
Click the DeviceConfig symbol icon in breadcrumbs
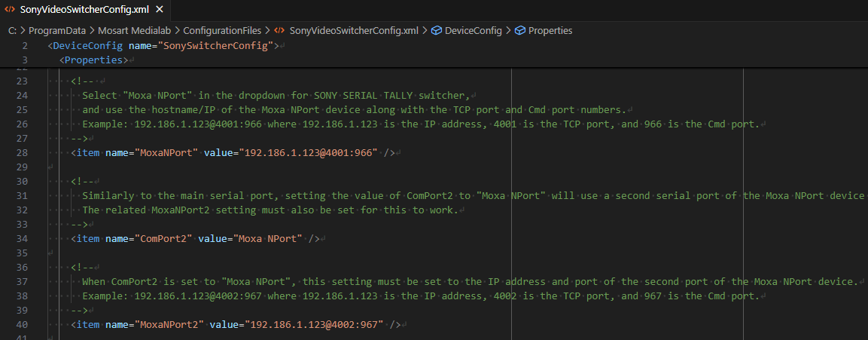tap(436, 31)
